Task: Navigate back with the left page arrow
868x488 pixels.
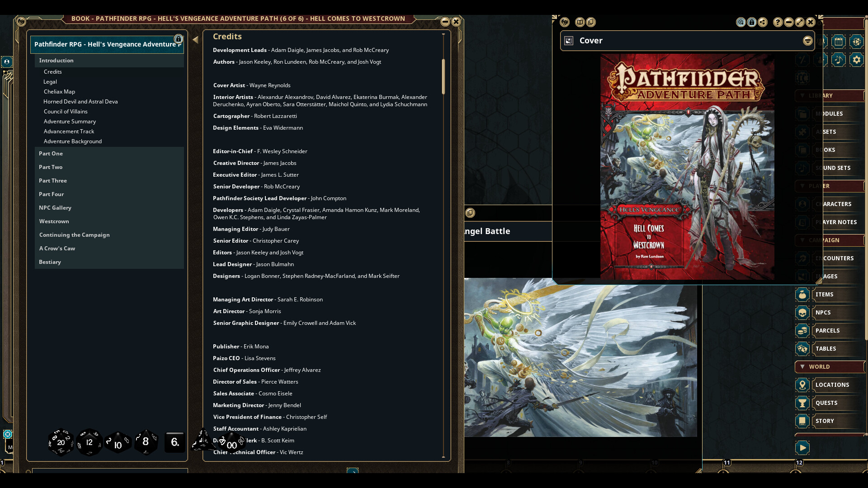Action: 196,40
